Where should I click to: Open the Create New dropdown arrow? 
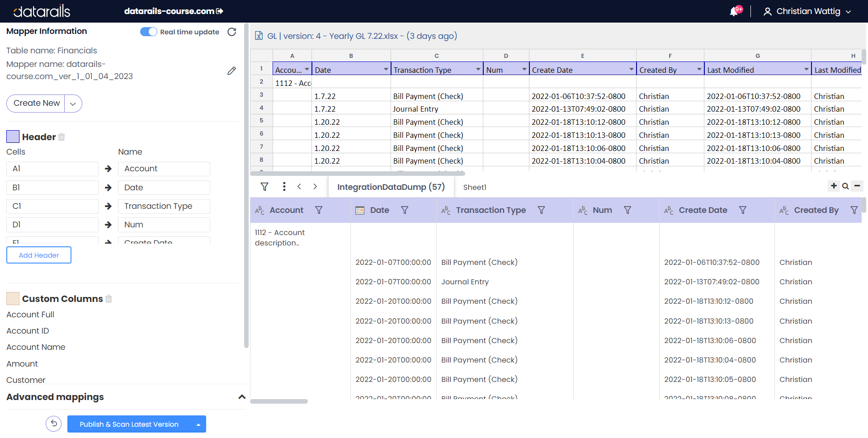click(x=73, y=104)
